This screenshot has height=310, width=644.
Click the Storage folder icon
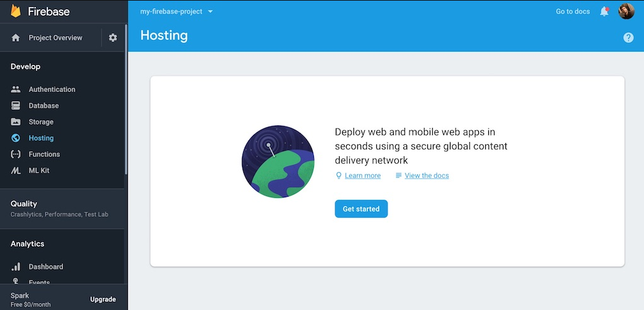tap(16, 122)
